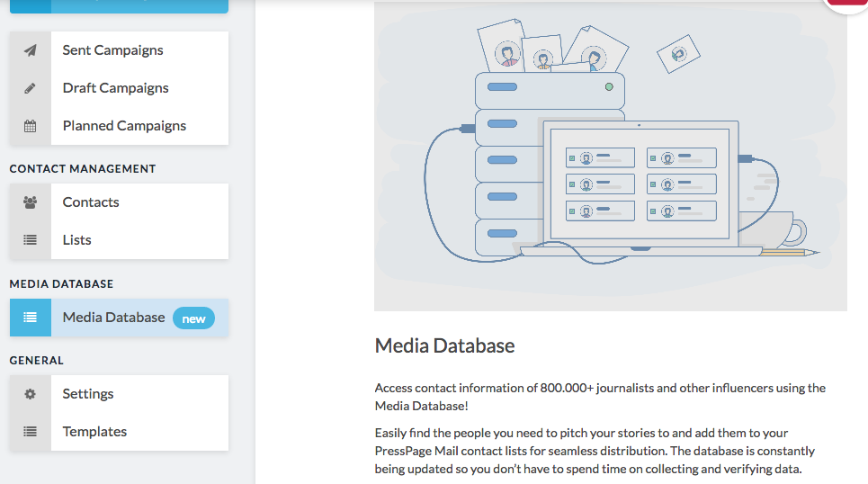Select the Media Database sidebar label
Image resolution: width=868 pixels, height=484 pixels.
coord(113,318)
